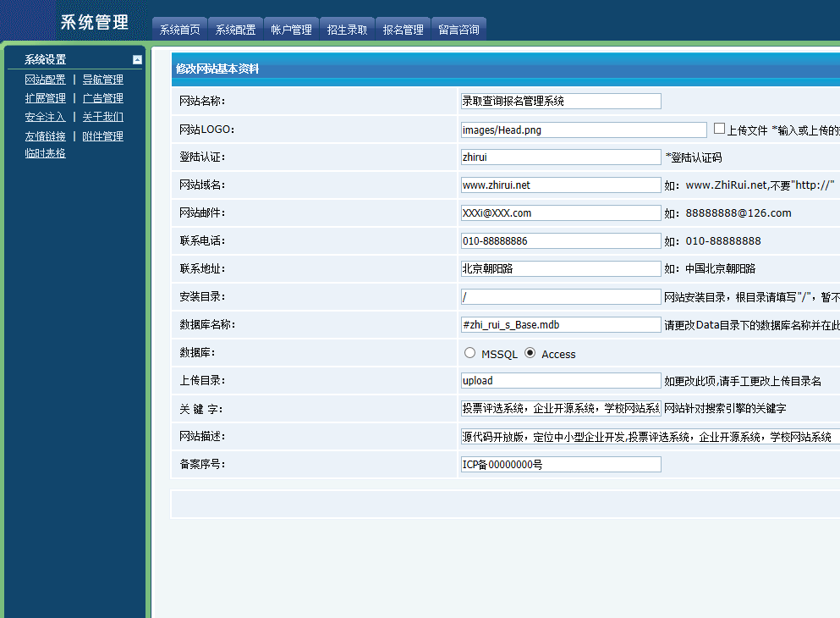840x618 pixels.
Task: Click the 系统设置 sidebar heading
Action: click(46, 59)
